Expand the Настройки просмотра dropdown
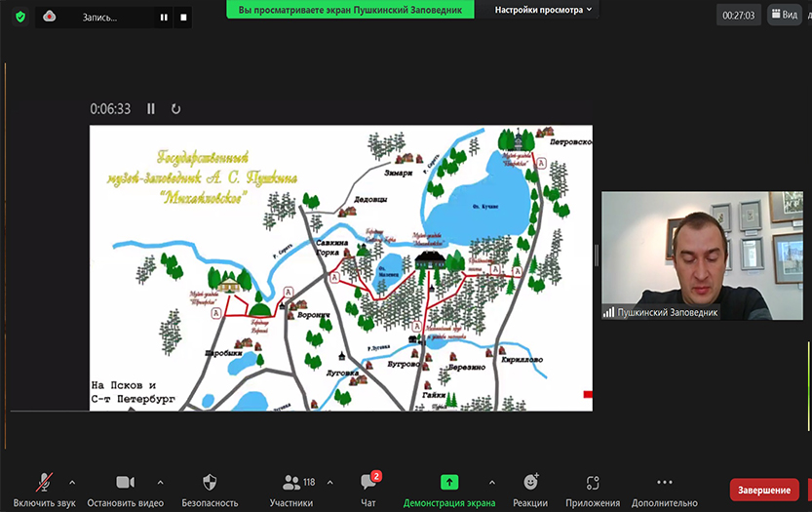Viewport: 812px width, 512px height. (x=544, y=10)
